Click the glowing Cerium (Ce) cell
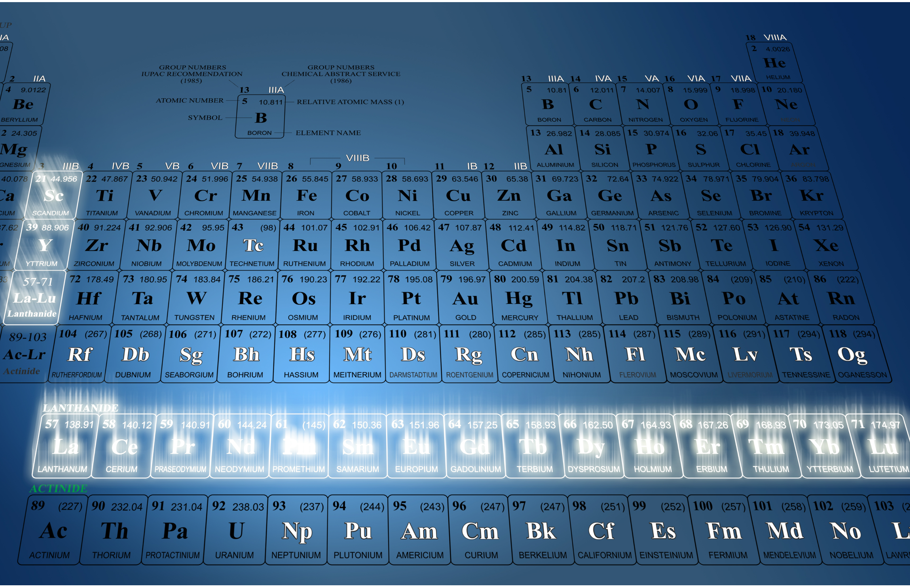The width and height of the screenshot is (910, 588). pos(124,446)
